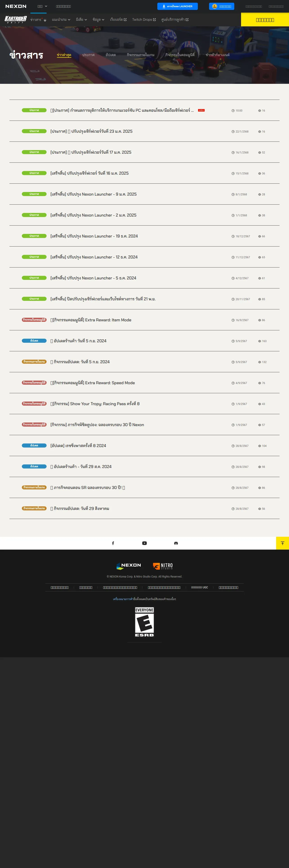This screenshot has height=868, width=289.
Task: Click the date 20/11/2567
Action: (x=243, y=299)
